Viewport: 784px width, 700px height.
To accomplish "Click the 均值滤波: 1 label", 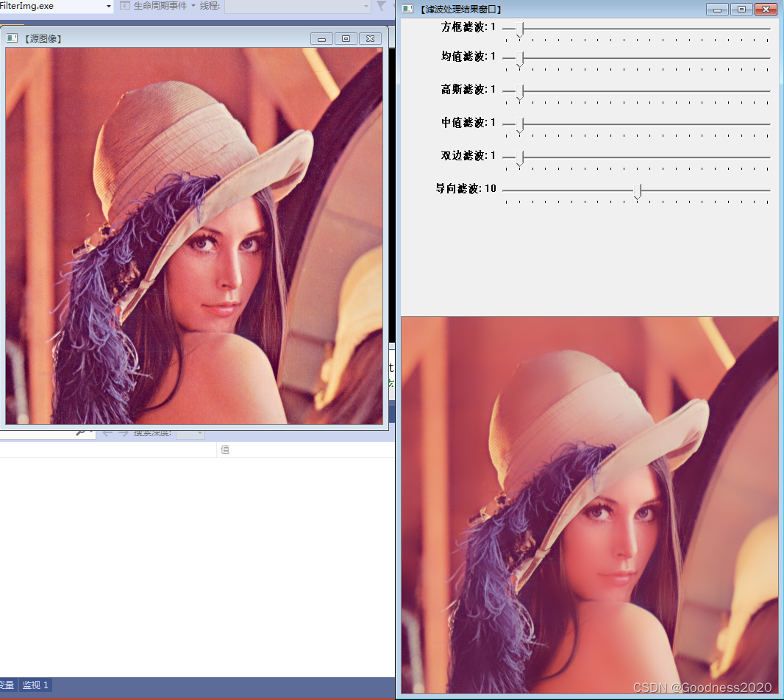I will click(x=468, y=57).
